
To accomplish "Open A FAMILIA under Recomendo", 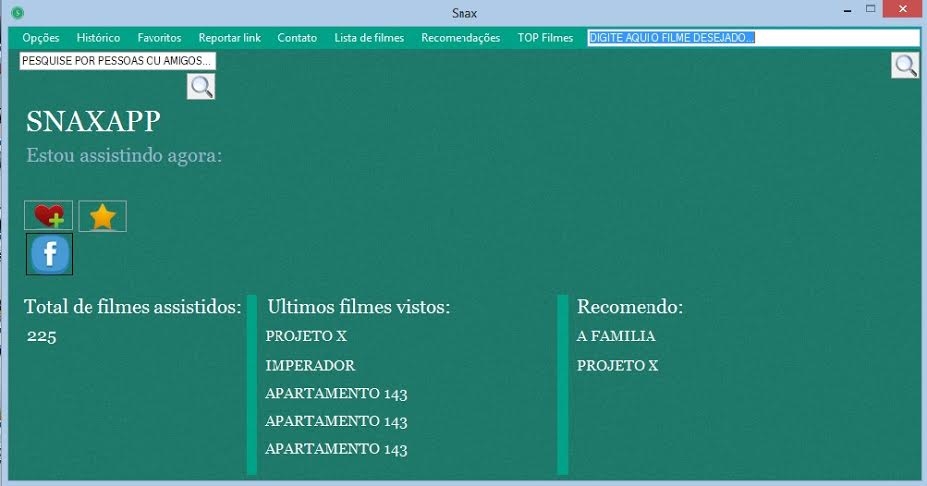I will tap(616, 336).
